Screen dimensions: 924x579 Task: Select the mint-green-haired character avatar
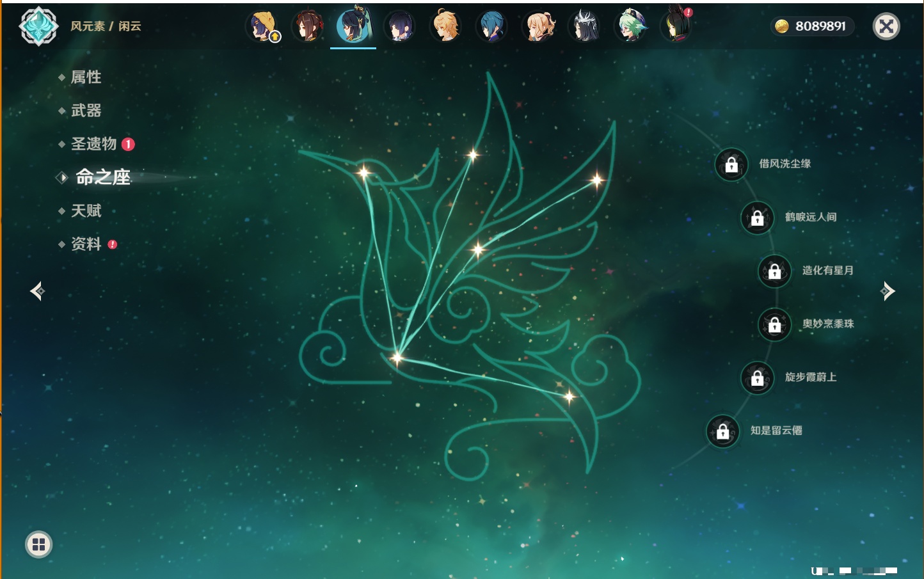click(630, 27)
